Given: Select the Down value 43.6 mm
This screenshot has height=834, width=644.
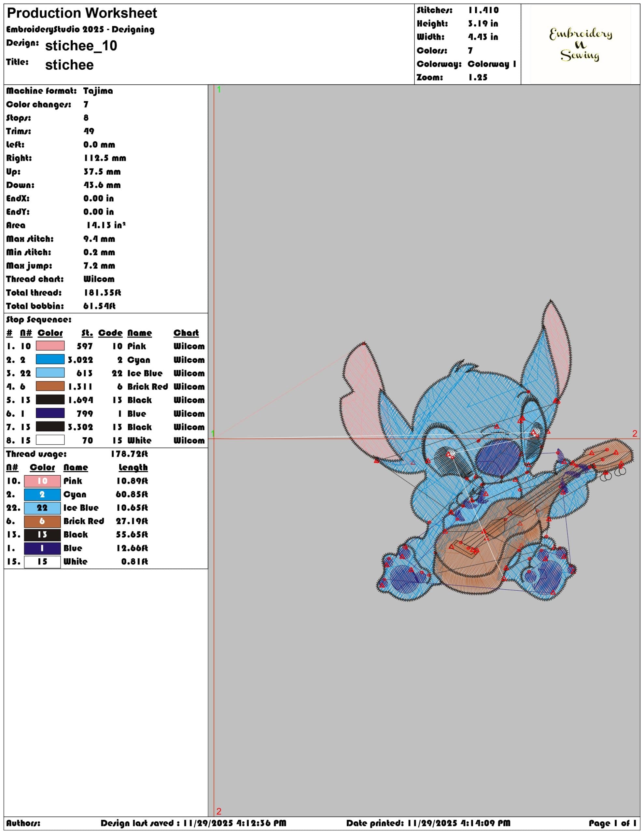Looking at the screenshot, I should point(102,185).
